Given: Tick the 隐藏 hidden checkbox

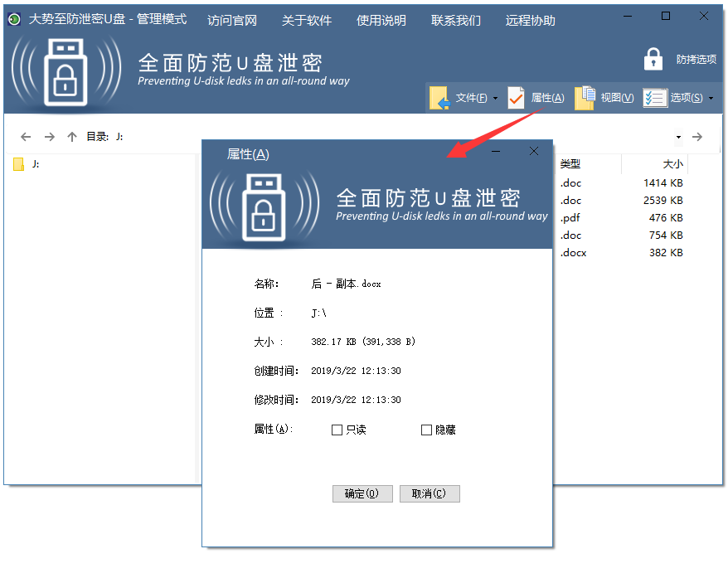Looking at the screenshot, I should tap(426, 430).
